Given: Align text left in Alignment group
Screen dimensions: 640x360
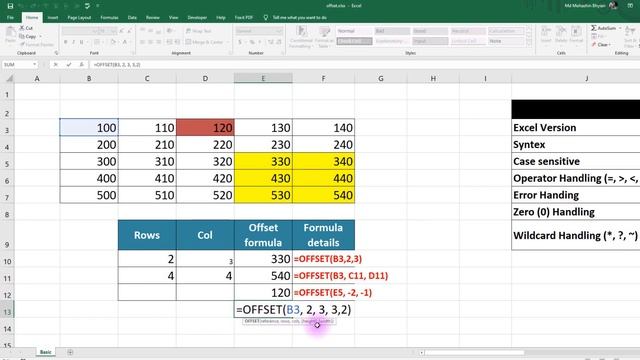Looking at the screenshot, I should coord(142,42).
